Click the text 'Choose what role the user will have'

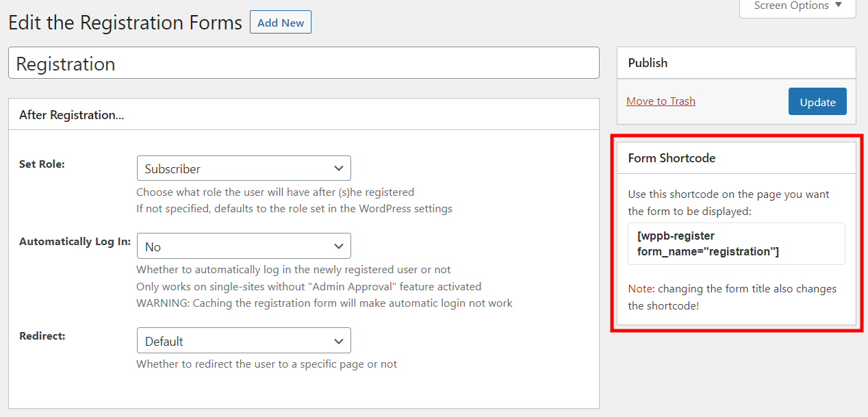click(x=275, y=192)
